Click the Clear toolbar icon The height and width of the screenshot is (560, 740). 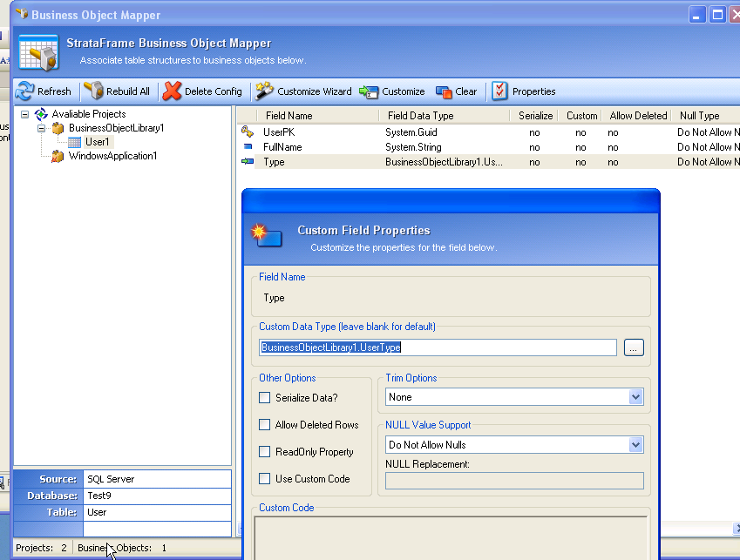pos(444,91)
